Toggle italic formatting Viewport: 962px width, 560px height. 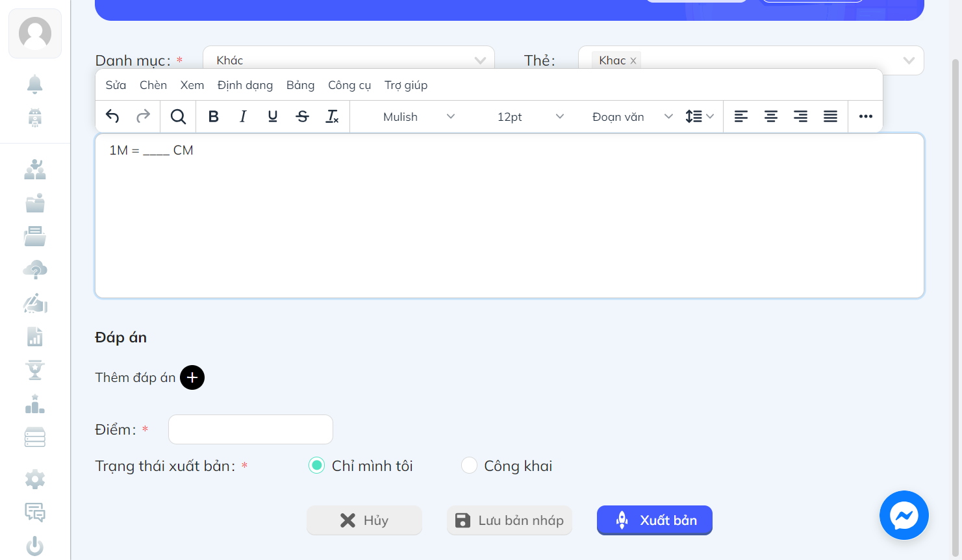[x=243, y=116]
